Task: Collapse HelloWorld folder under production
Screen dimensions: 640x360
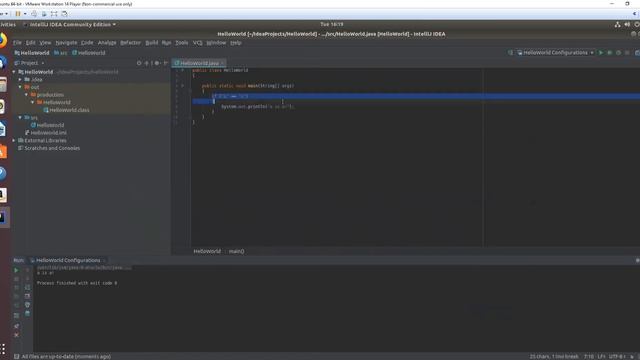Action: click(33, 102)
